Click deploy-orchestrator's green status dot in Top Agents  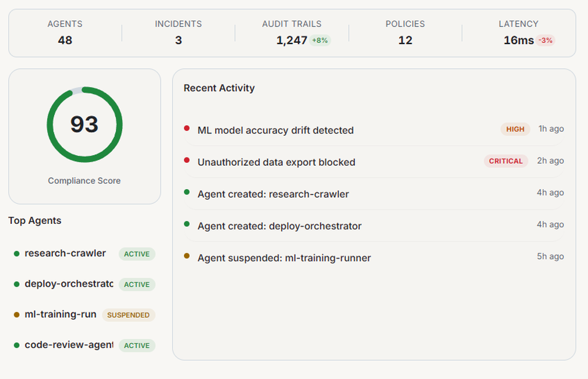(16, 284)
